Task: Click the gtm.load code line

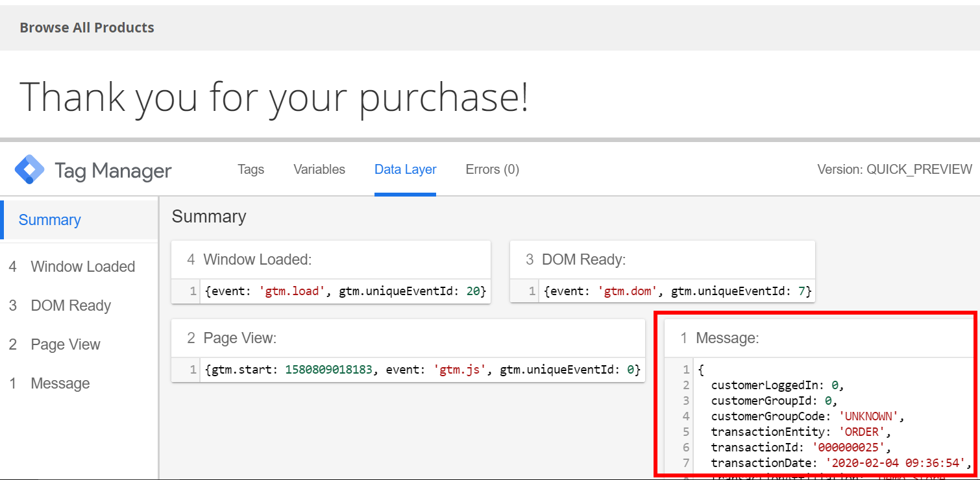Action: [x=345, y=292]
